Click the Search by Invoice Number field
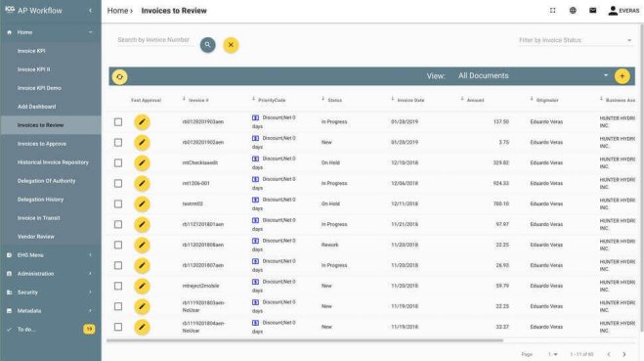This screenshot has width=644, height=361. pos(155,40)
